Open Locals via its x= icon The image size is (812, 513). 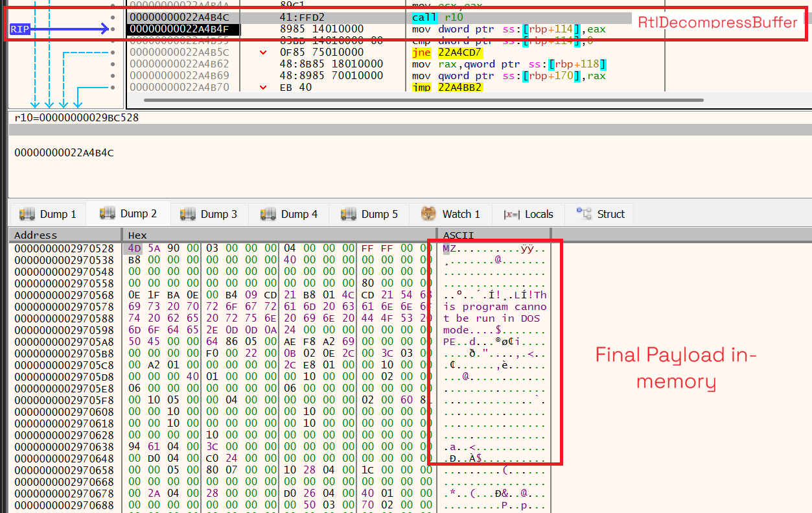coord(512,214)
